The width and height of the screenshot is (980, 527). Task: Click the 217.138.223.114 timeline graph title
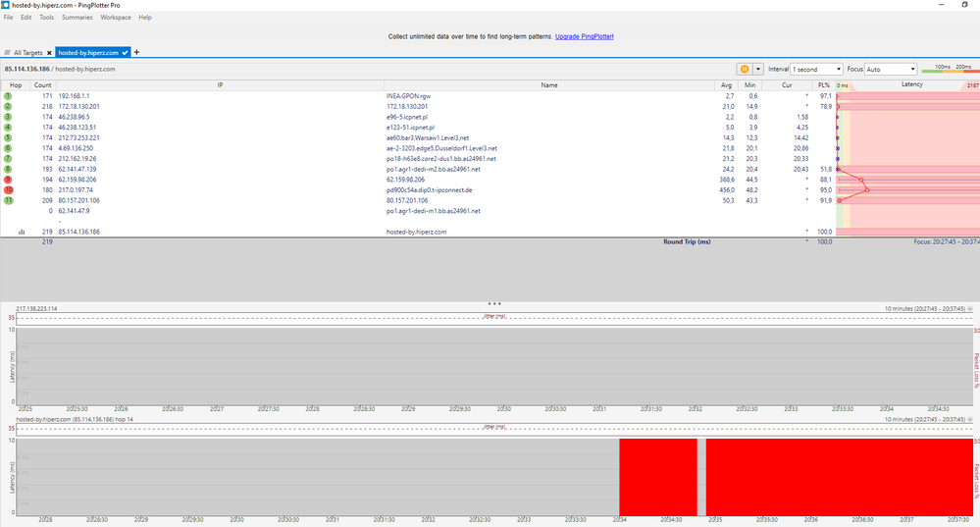click(x=36, y=309)
